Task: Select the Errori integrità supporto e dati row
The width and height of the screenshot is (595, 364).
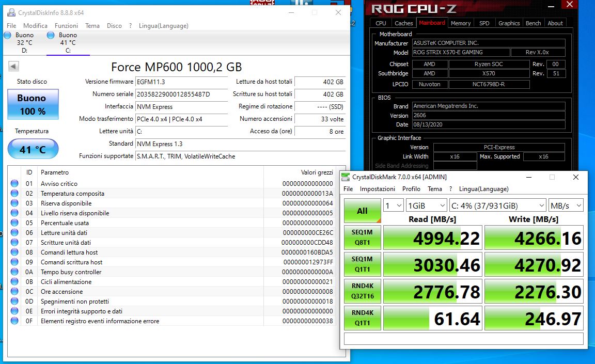Action: tap(173, 311)
